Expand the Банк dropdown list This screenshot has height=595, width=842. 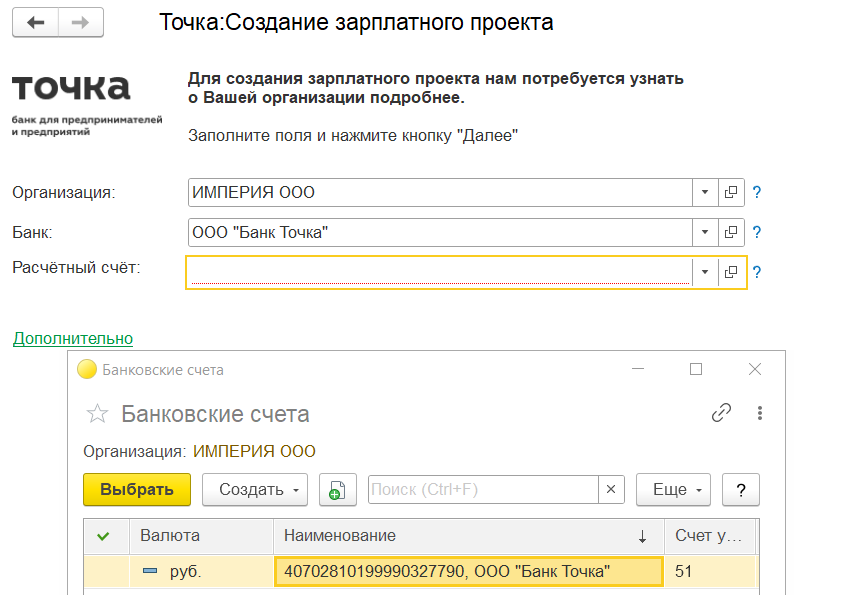(704, 232)
